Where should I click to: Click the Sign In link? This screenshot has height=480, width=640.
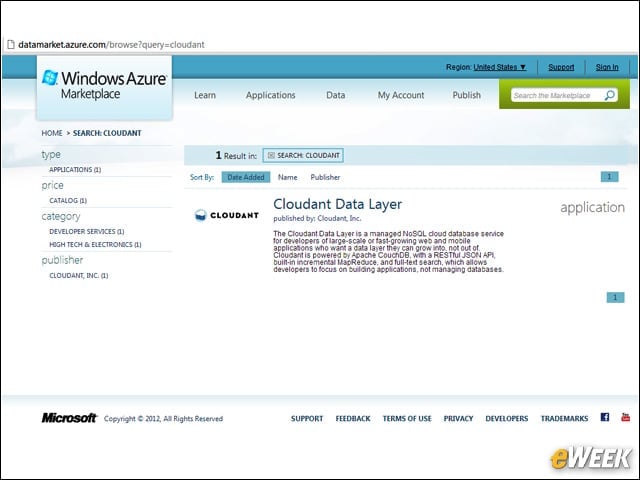[x=607, y=67]
